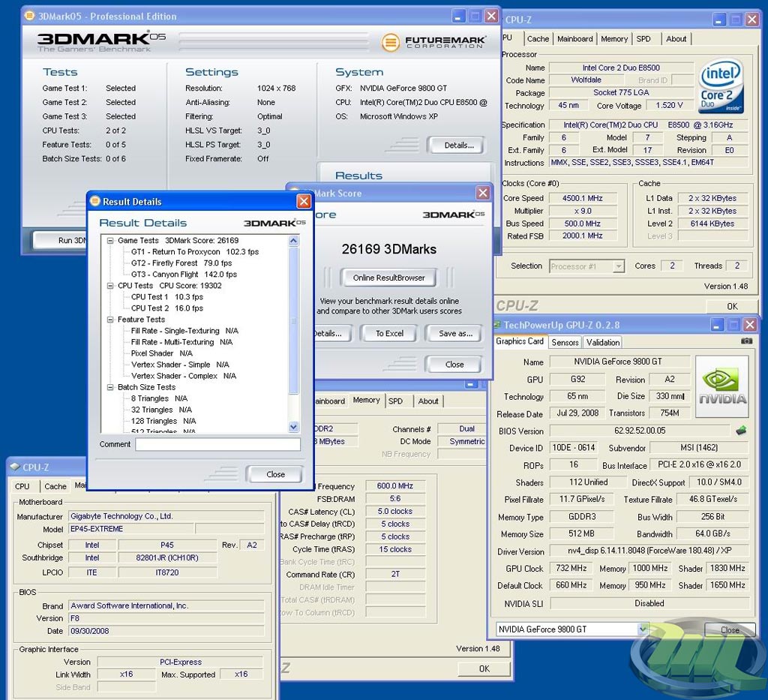The width and height of the screenshot is (768, 700).
Task: Click the Close button in GPU-Z
Action: (730, 630)
